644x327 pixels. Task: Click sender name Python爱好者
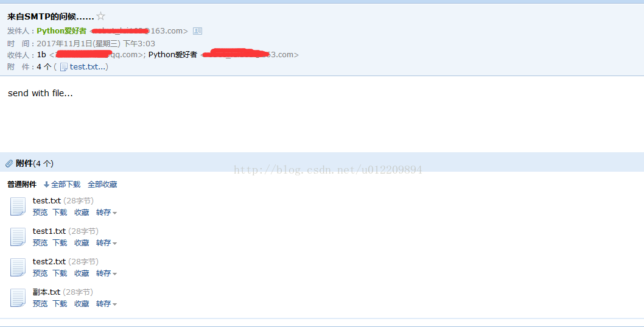tap(61, 31)
